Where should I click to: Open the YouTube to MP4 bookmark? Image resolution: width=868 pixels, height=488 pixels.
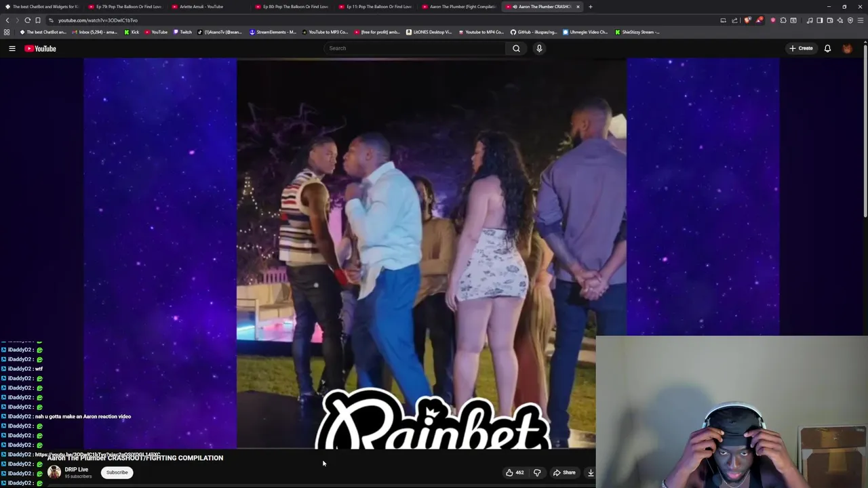(x=481, y=32)
